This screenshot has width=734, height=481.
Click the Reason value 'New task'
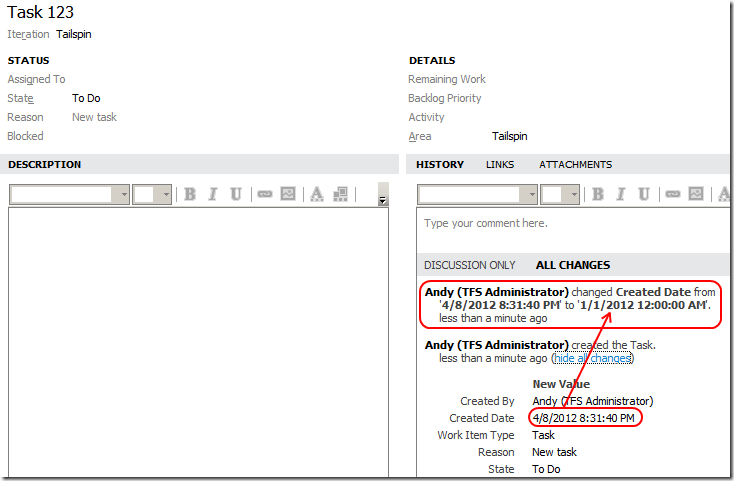[94, 117]
